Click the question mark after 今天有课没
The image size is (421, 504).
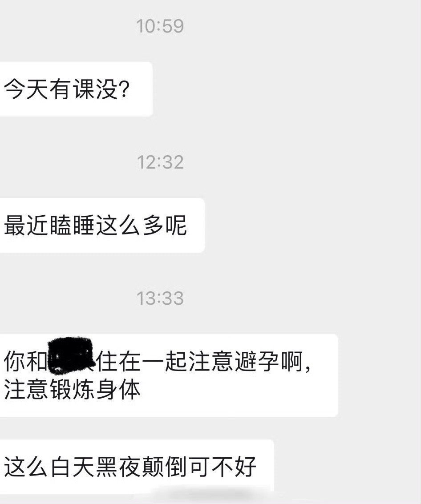click(124, 89)
